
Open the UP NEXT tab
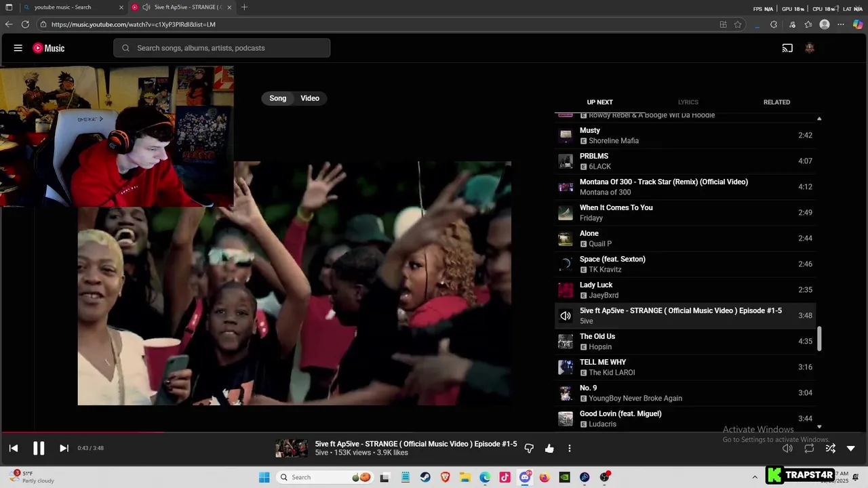pos(599,102)
